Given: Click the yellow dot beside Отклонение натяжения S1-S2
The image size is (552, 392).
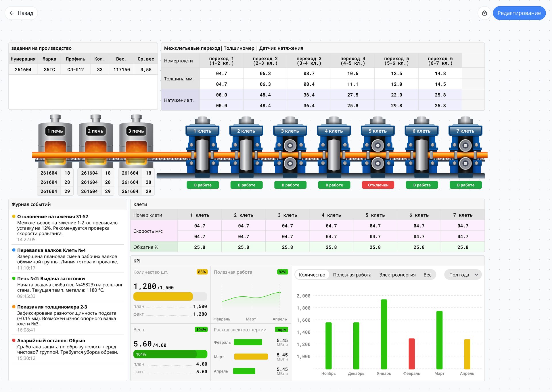Looking at the screenshot, I should [x=14, y=216].
